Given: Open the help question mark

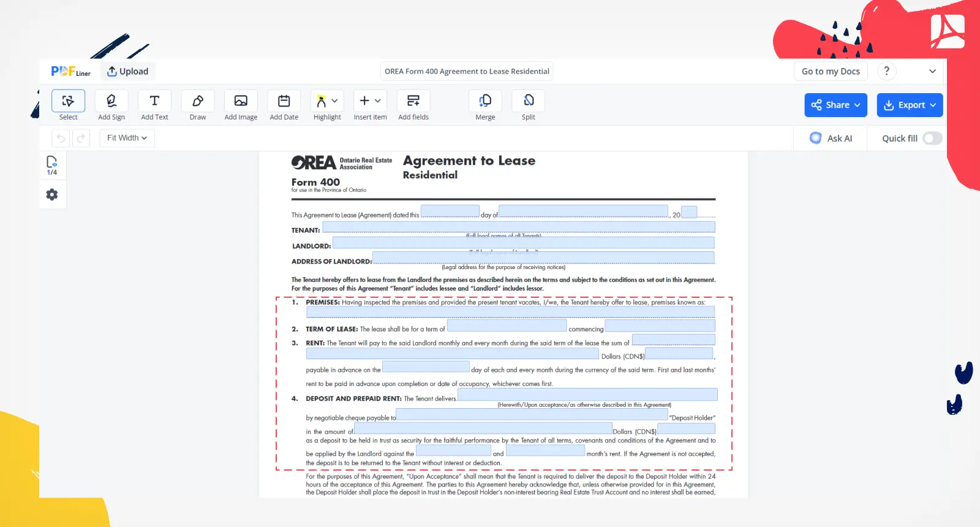Looking at the screenshot, I should tap(887, 71).
